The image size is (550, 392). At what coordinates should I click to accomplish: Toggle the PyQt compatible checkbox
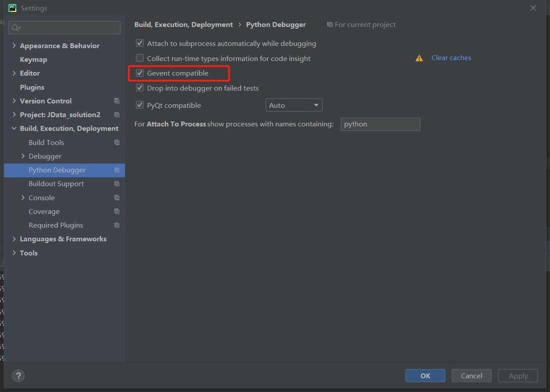[140, 105]
